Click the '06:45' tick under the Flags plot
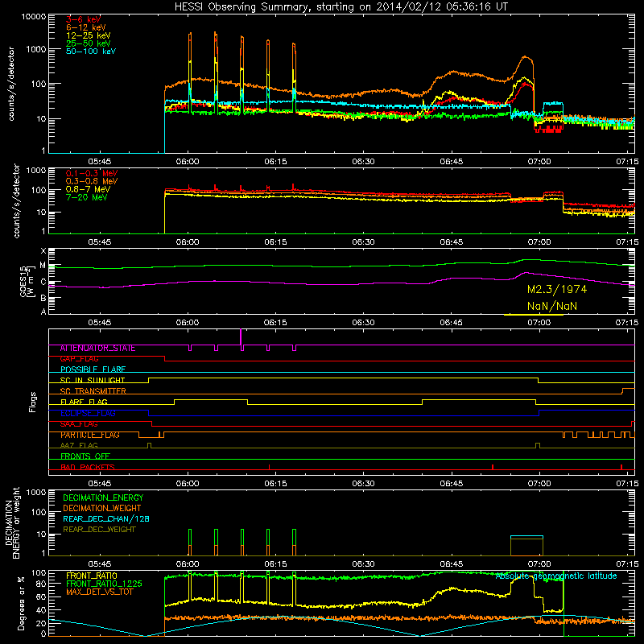 pyautogui.click(x=452, y=484)
